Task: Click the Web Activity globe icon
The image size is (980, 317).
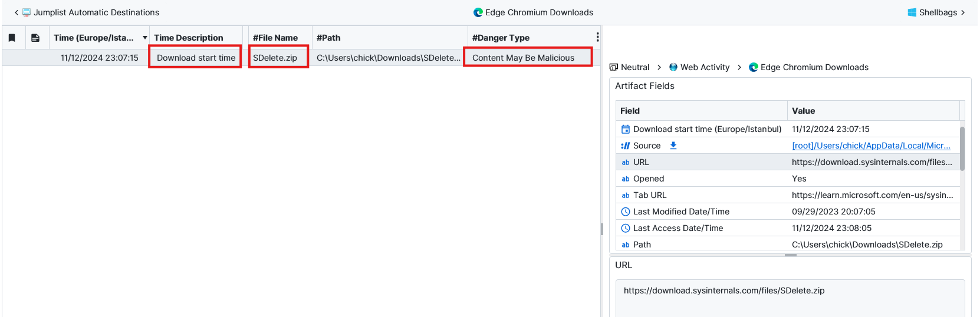Action: coord(673,67)
